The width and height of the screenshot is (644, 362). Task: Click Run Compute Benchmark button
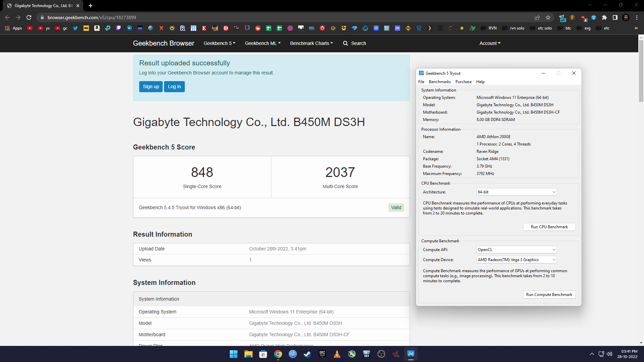[x=549, y=295]
